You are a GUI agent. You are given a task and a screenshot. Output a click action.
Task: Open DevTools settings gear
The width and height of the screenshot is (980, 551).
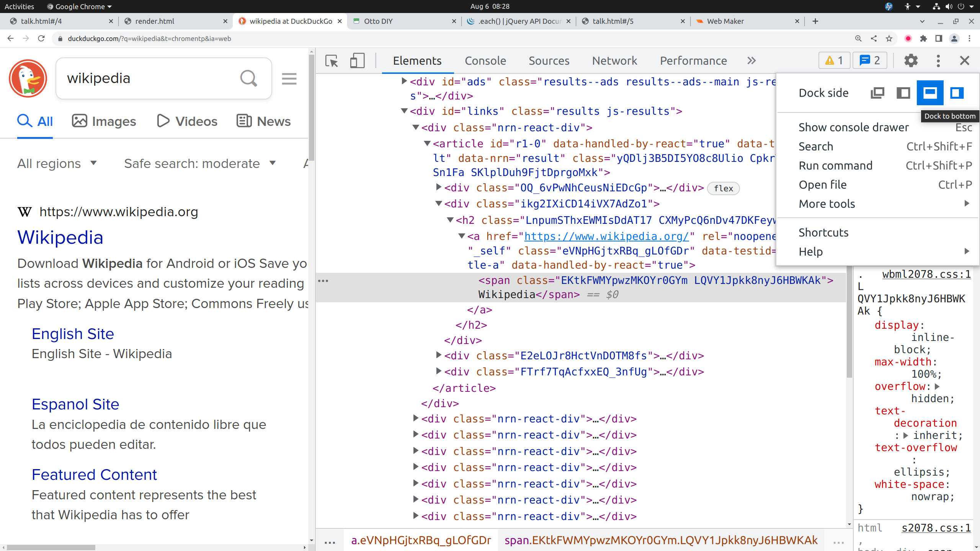911,60
